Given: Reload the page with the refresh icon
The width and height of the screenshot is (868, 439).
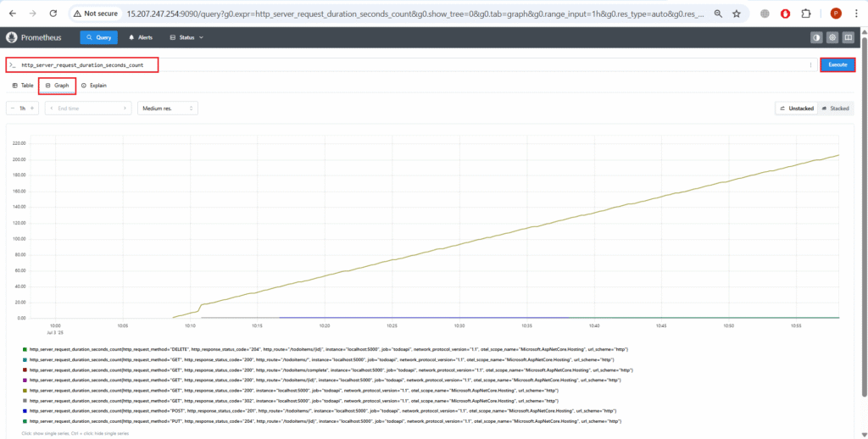Looking at the screenshot, I should point(53,14).
